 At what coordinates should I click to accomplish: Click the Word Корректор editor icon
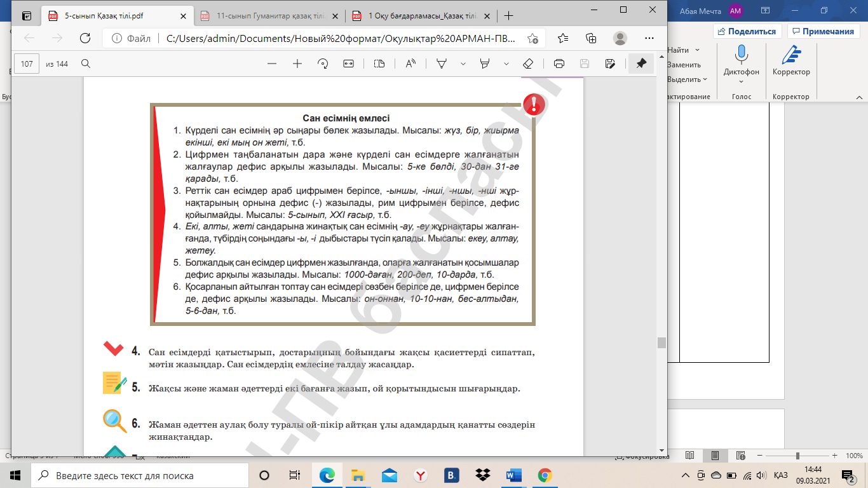pyautogui.click(x=791, y=60)
